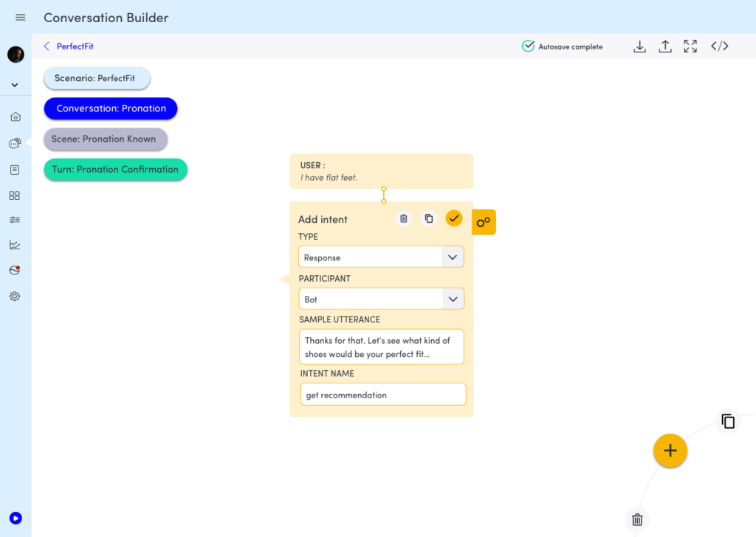This screenshot has height=537, width=756.
Task: Open the hamburger menu
Action: 20,18
